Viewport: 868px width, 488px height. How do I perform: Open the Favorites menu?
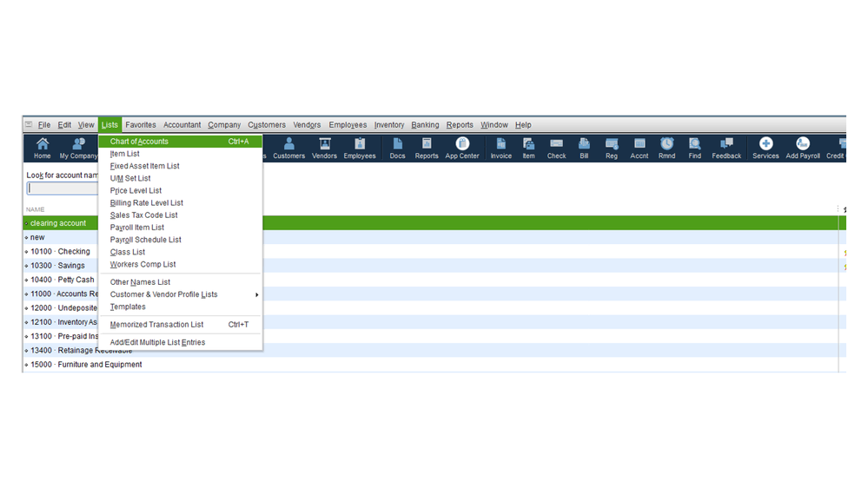coord(141,124)
